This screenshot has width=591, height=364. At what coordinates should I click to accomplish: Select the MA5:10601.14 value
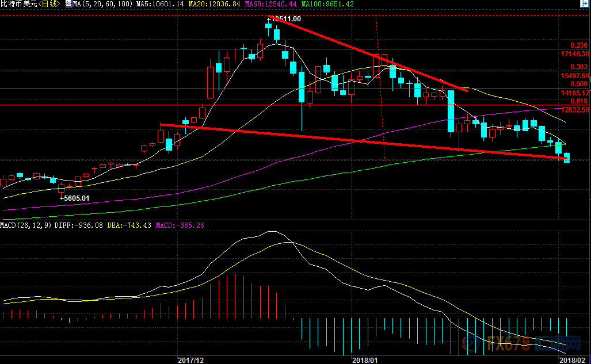tap(160, 4)
